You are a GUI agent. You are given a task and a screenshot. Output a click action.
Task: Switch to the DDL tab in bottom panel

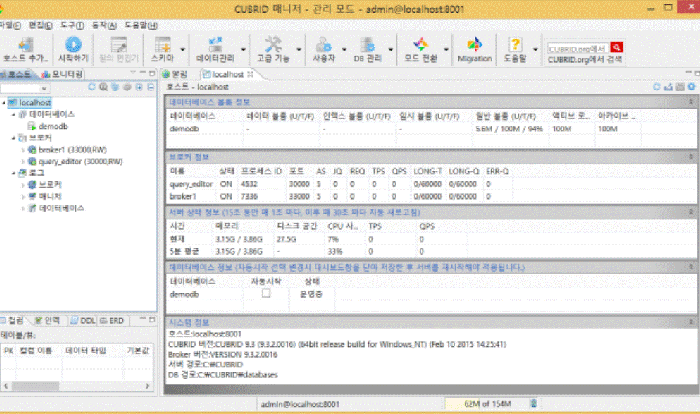coord(83,321)
